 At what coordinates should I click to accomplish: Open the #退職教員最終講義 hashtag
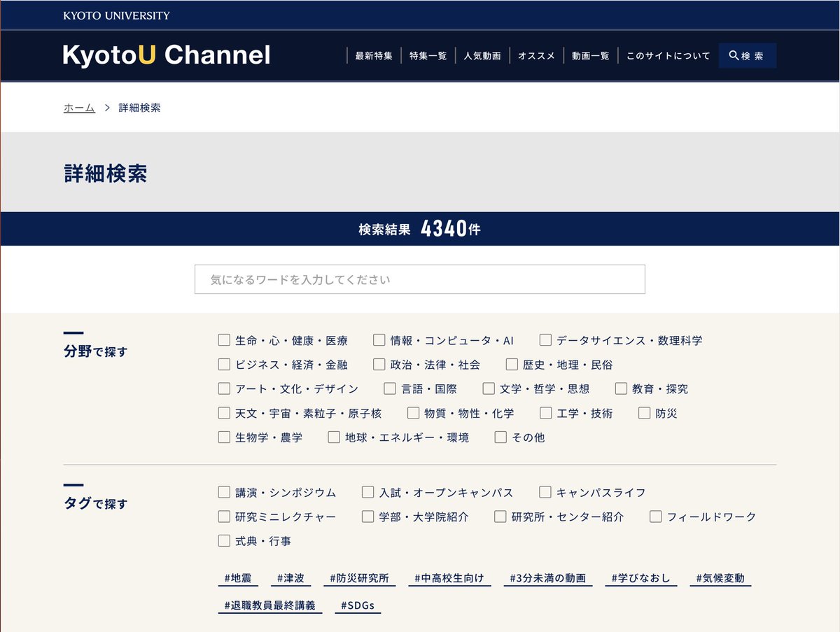270,605
